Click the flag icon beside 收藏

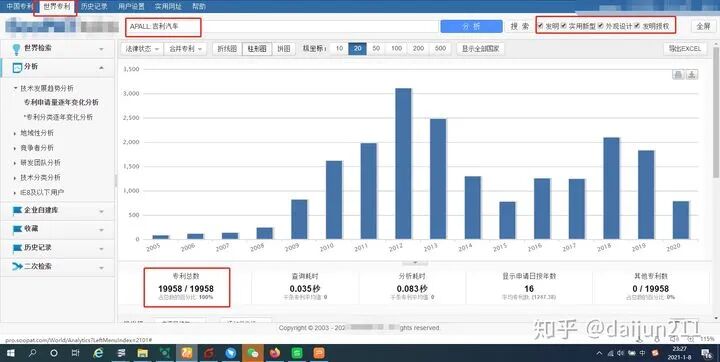pyautogui.click(x=17, y=229)
